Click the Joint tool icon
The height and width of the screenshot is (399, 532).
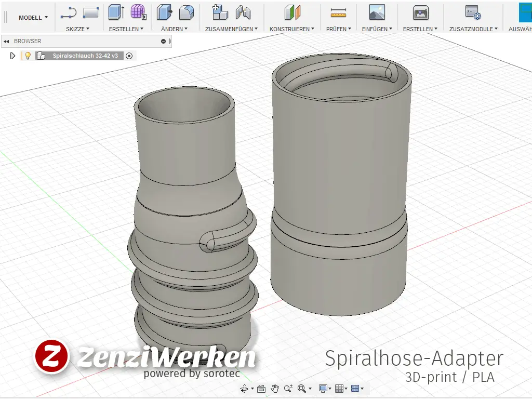click(243, 12)
